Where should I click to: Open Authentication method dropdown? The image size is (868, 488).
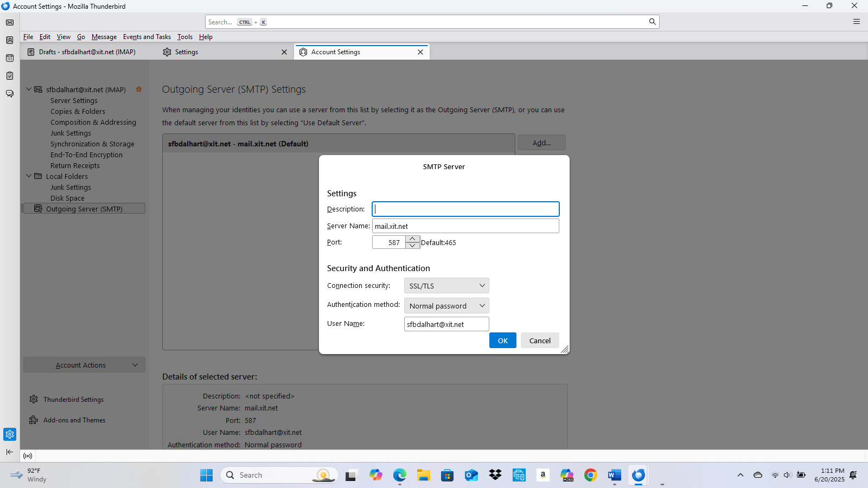pyautogui.click(x=446, y=306)
